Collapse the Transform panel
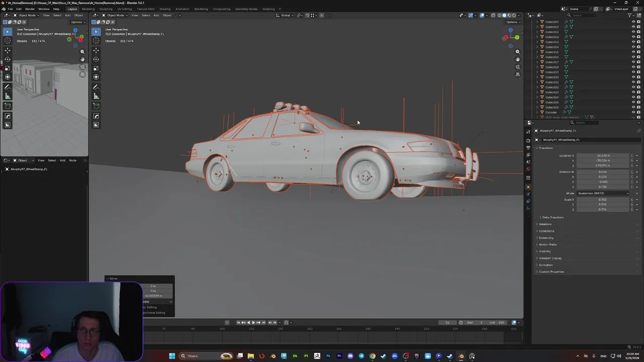The height and width of the screenshot is (362, 644). click(x=546, y=148)
